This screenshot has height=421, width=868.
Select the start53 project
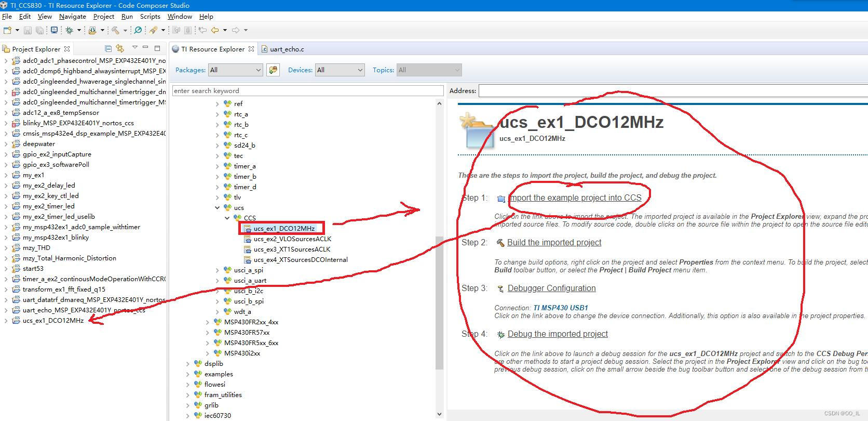33,268
